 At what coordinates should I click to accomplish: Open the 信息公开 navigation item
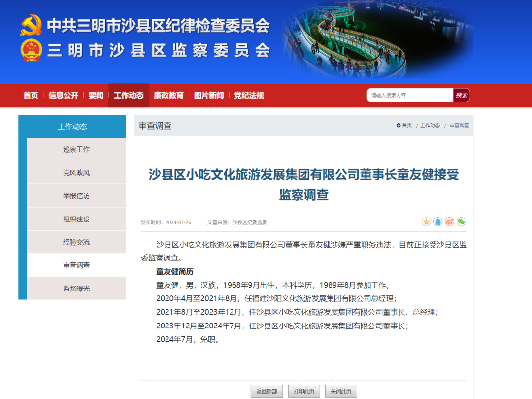coord(63,95)
